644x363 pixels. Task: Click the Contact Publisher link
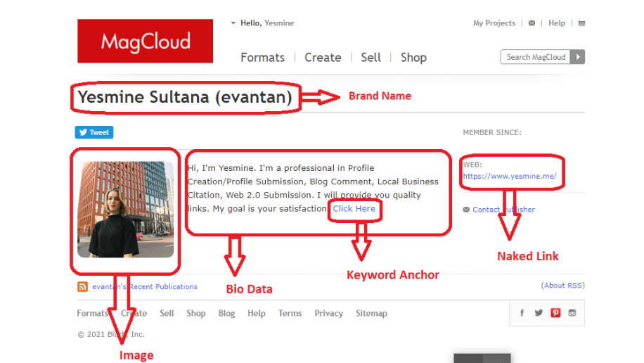[x=503, y=210]
